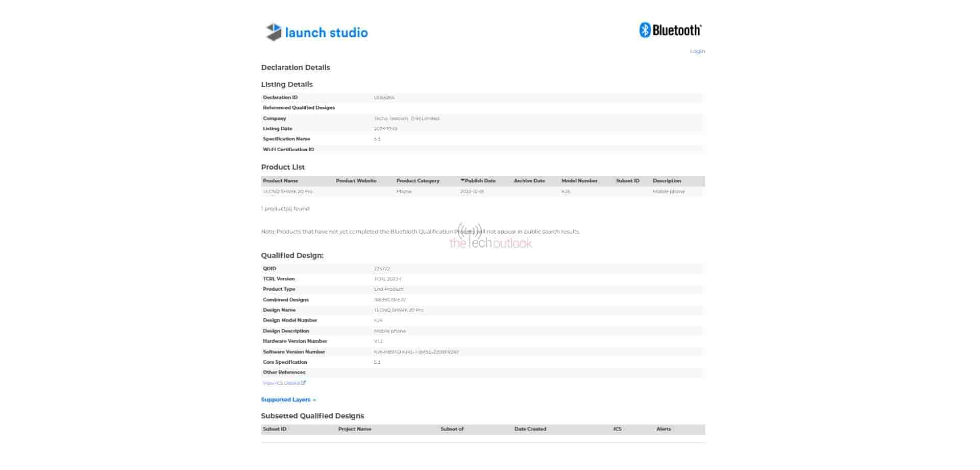Screen dimensions: 980x470
Task: Sort the product list by Model Number
Action: 579,181
